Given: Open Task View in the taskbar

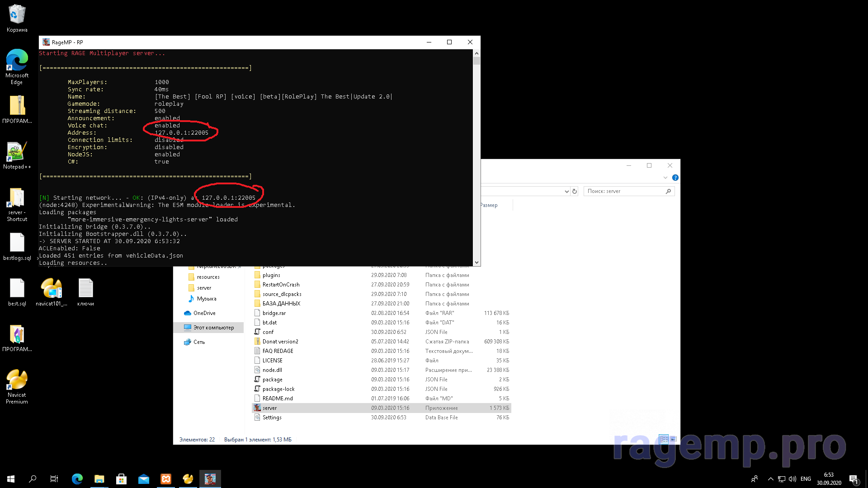Looking at the screenshot, I should coord(54,479).
